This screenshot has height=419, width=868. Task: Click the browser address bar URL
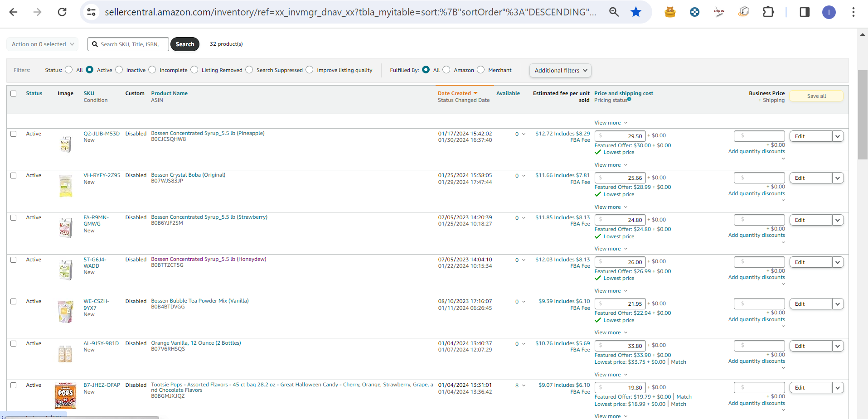[x=350, y=12]
